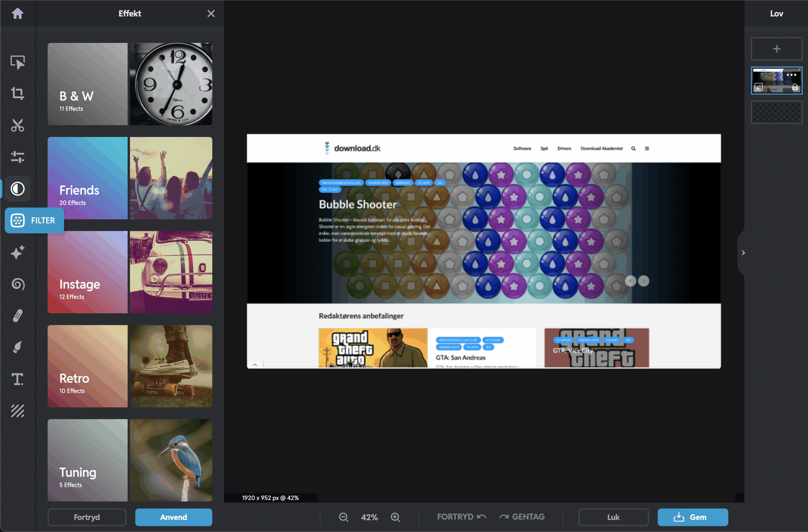The width and height of the screenshot is (808, 532).
Task: Go to the Home screen icon
Action: (17, 14)
